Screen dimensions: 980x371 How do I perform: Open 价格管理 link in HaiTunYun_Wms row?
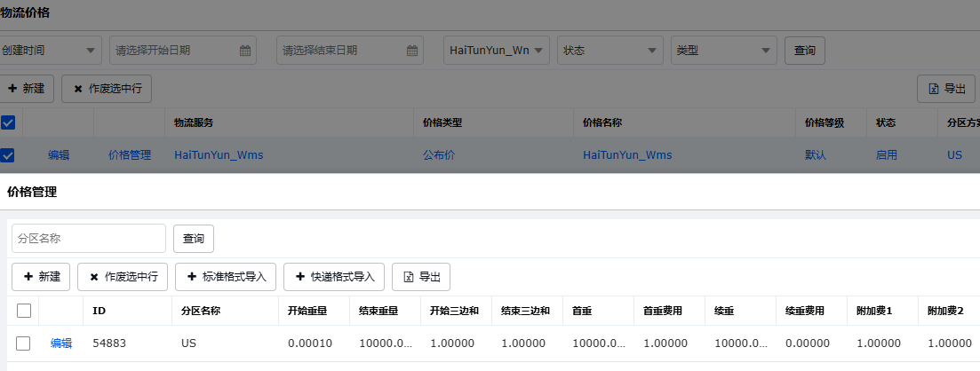tap(130, 155)
